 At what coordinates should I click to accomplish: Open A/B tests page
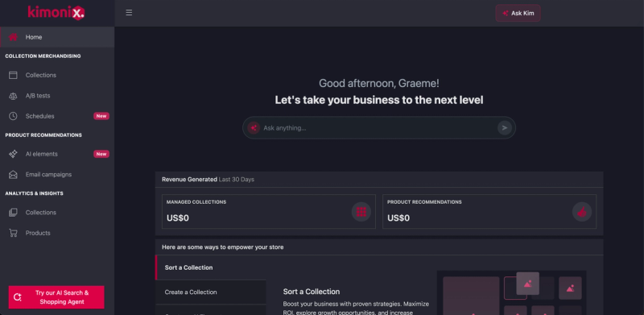click(57, 96)
